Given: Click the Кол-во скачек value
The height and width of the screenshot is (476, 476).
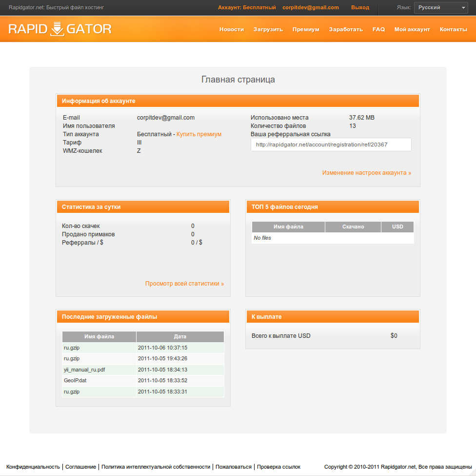Looking at the screenshot, I should tap(193, 226).
